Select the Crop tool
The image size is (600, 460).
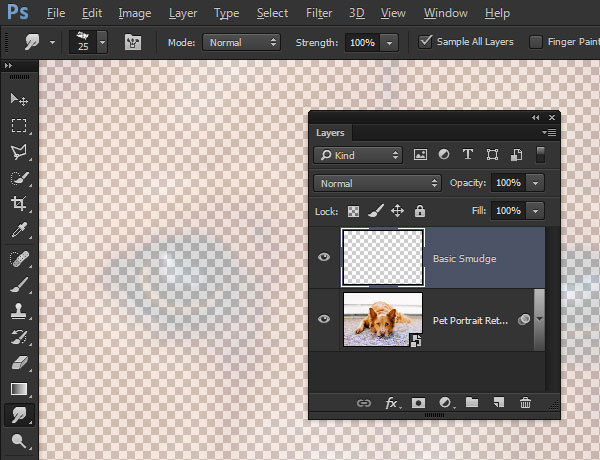point(19,203)
